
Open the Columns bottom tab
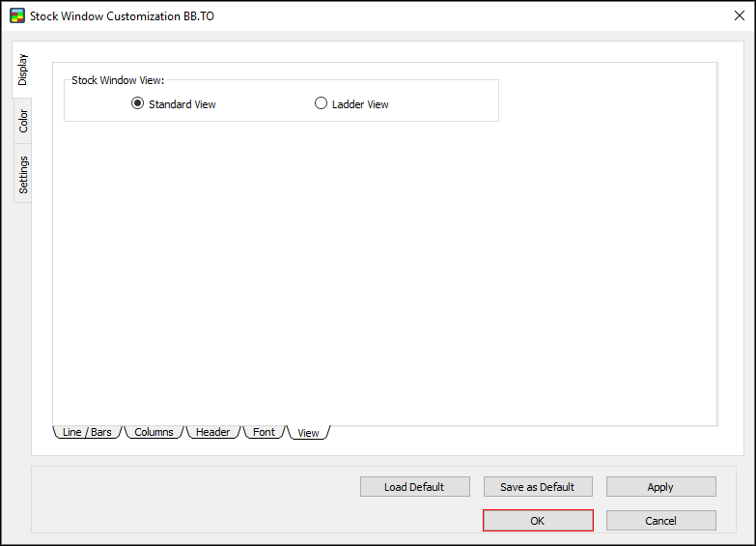pos(154,432)
